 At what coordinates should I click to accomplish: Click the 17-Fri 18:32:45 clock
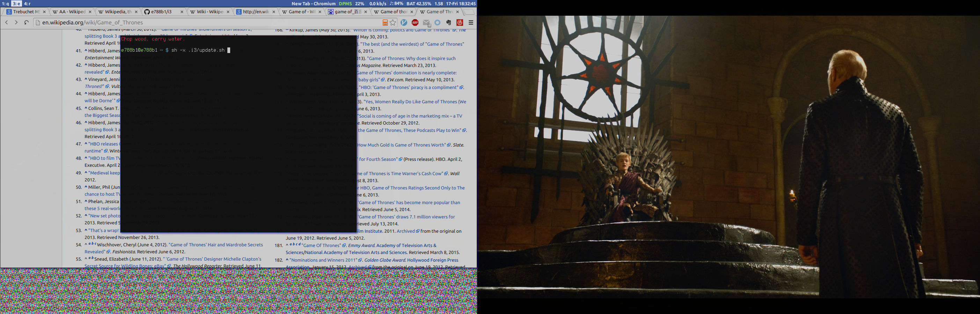tap(460, 3)
